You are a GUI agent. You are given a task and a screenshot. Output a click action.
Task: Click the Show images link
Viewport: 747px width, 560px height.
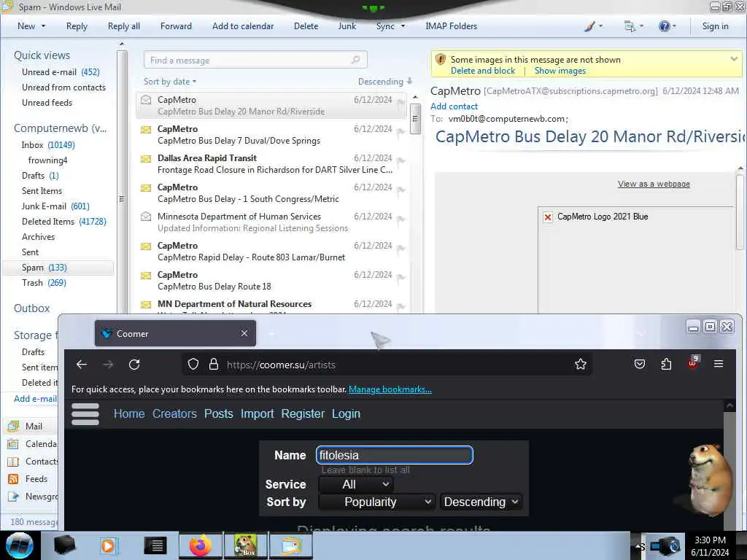coord(560,71)
